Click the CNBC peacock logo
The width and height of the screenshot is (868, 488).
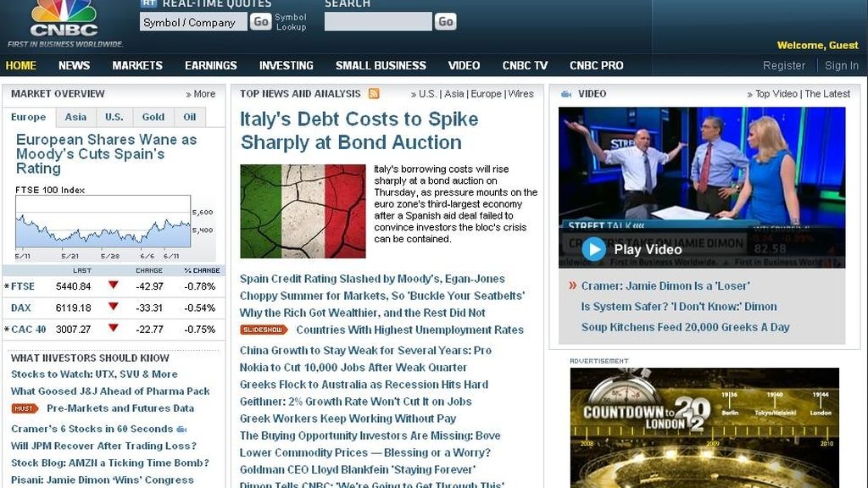pyautogui.click(x=64, y=19)
